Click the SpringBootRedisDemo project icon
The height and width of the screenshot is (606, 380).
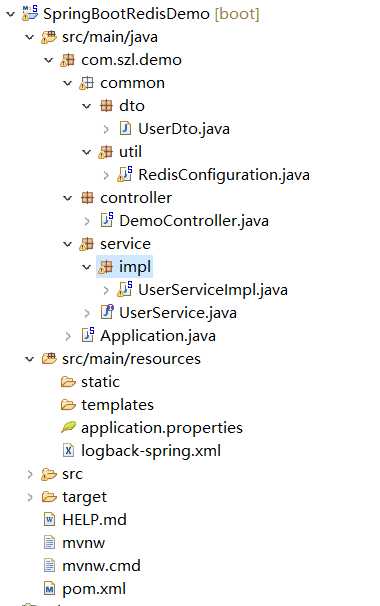(30, 12)
